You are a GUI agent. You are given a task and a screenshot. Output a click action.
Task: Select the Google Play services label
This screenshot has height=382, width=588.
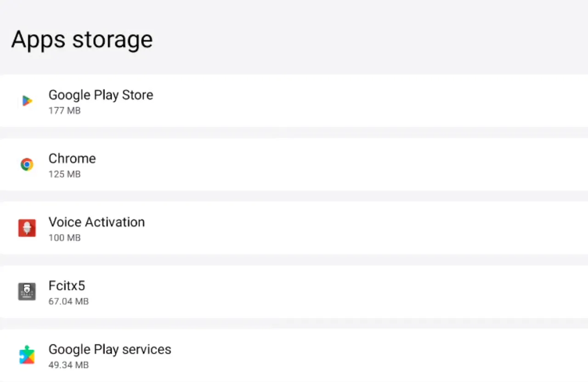pos(110,349)
